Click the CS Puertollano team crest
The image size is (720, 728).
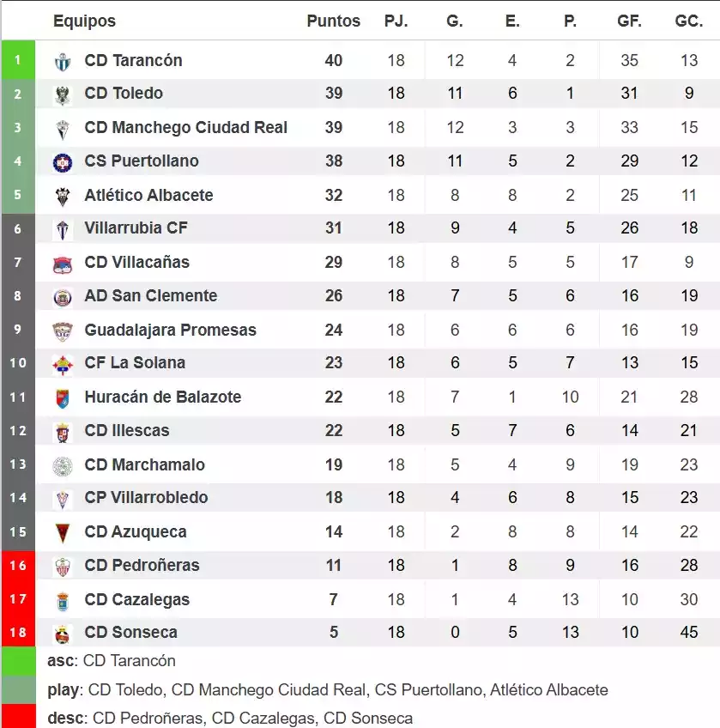[x=63, y=162]
